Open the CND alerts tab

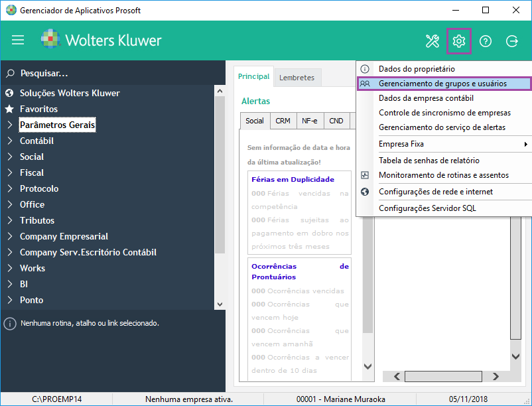(336, 121)
